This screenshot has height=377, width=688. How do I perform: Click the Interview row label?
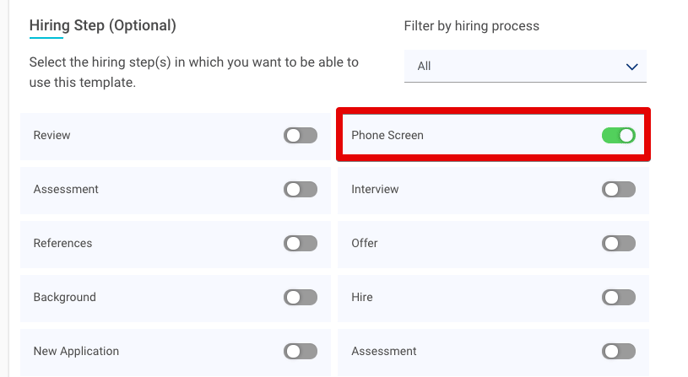(x=375, y=189)
